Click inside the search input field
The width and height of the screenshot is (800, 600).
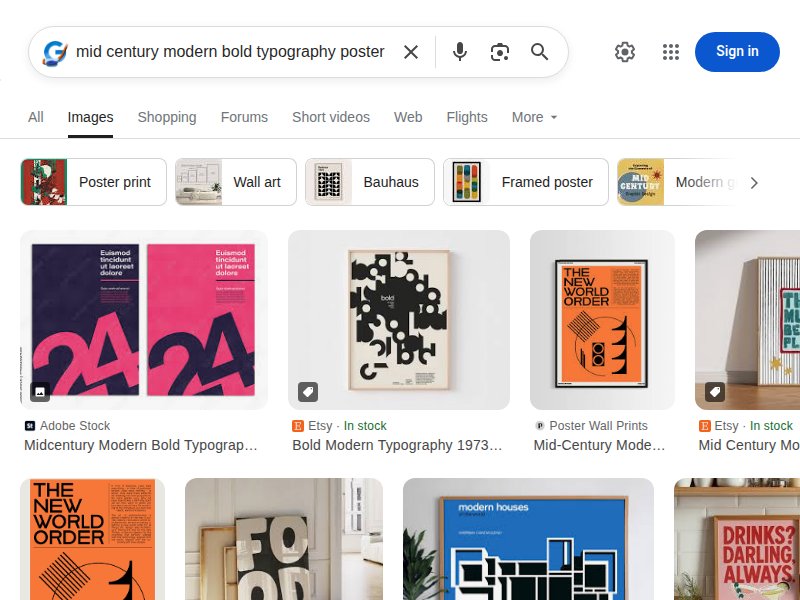230,52
